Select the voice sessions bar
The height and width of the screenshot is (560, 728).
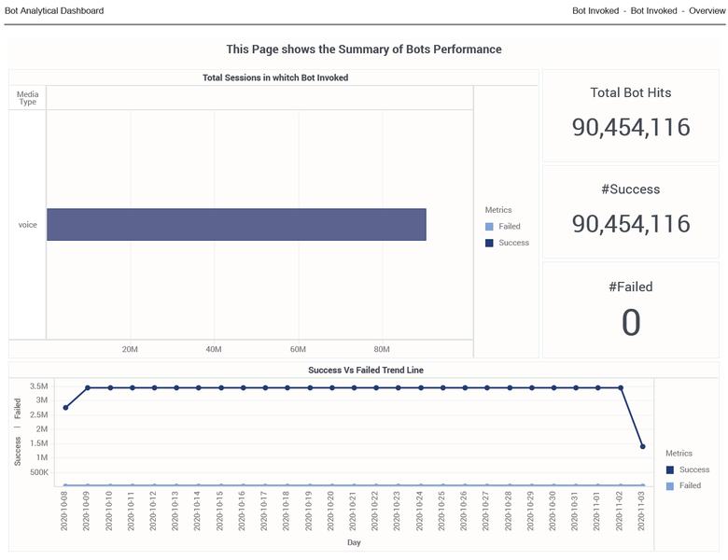[236, 224]
